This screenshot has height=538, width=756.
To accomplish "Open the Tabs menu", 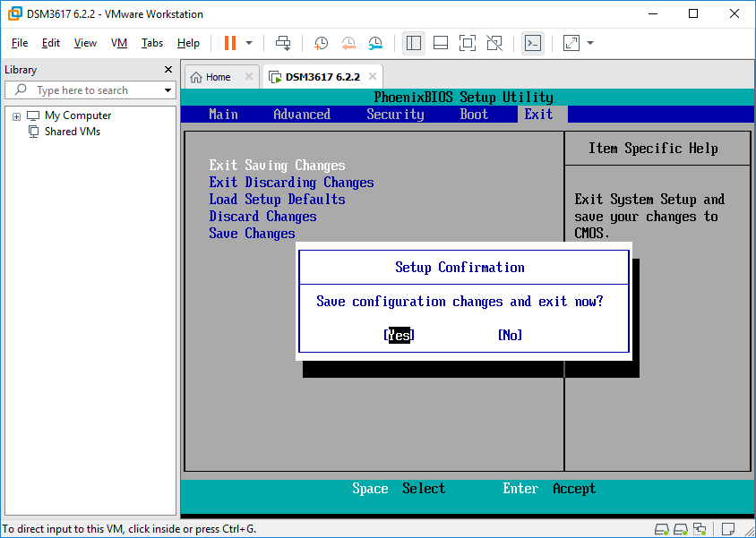I will pyautogui.click(x=152, y=43).
